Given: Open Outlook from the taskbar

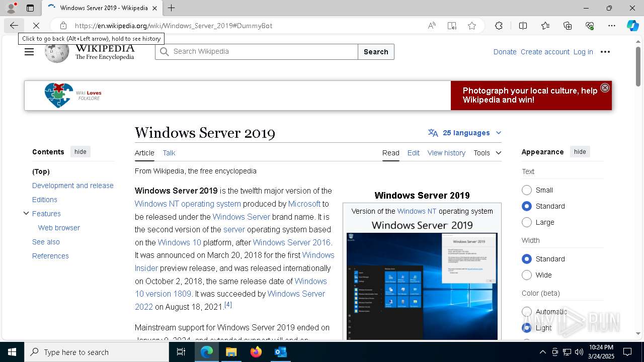Looking at the screenshot, I should pos(280,352).
